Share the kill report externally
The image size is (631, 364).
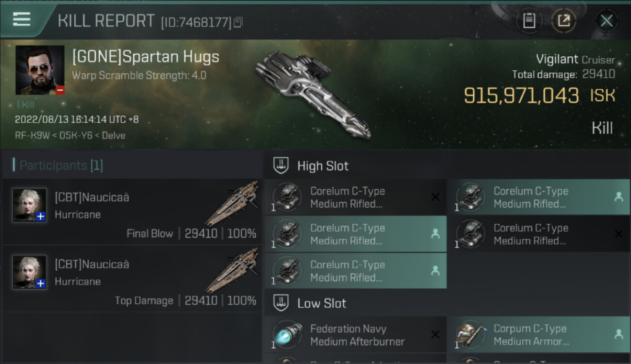coord(564,21)
